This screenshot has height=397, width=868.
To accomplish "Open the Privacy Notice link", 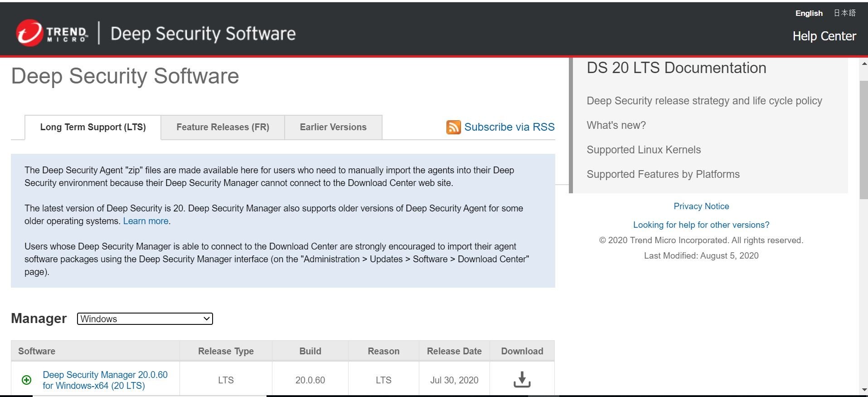I will click(x=701, y=206).
